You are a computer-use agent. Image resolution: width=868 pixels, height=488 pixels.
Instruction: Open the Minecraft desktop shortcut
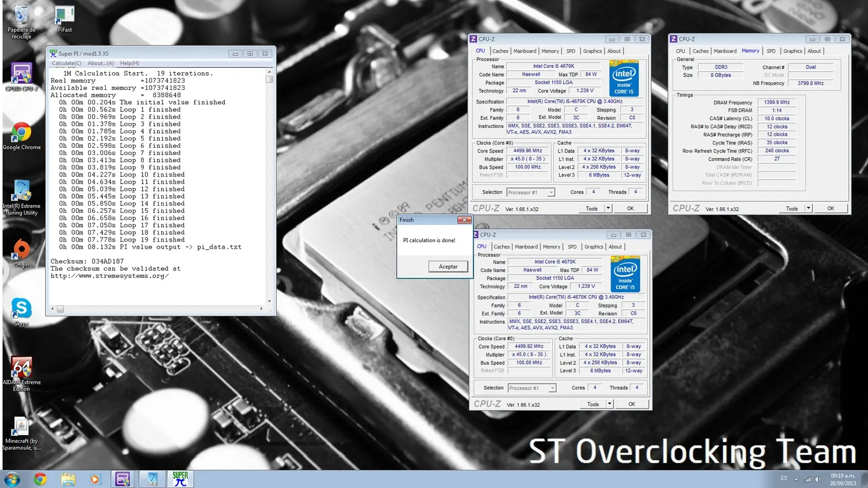click(21, 433)
